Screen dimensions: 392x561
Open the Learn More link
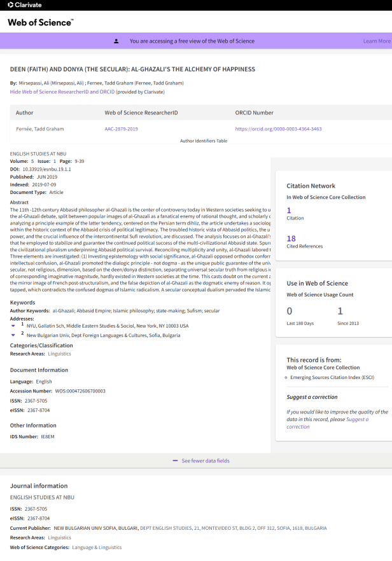tap(377, 41)
